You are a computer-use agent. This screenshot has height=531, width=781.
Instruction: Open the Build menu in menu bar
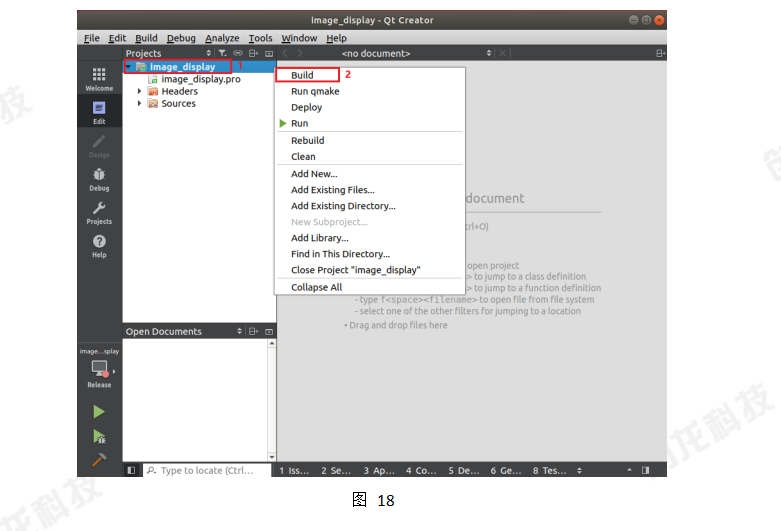(146, 38)
